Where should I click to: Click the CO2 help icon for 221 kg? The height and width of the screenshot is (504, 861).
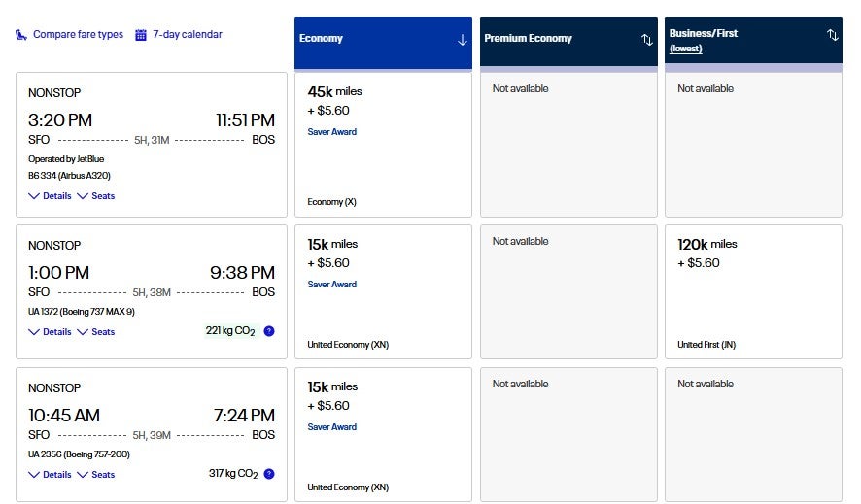(x=269, y=331)
